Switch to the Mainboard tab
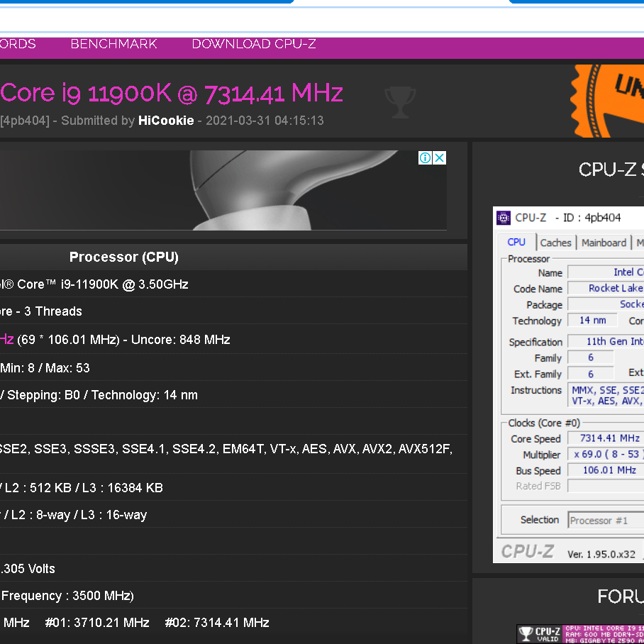 (x=604, y=243)
